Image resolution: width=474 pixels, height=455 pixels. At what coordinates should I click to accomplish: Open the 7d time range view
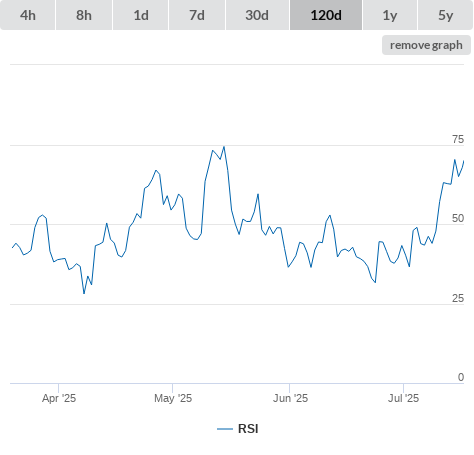[x=197, y=15]
